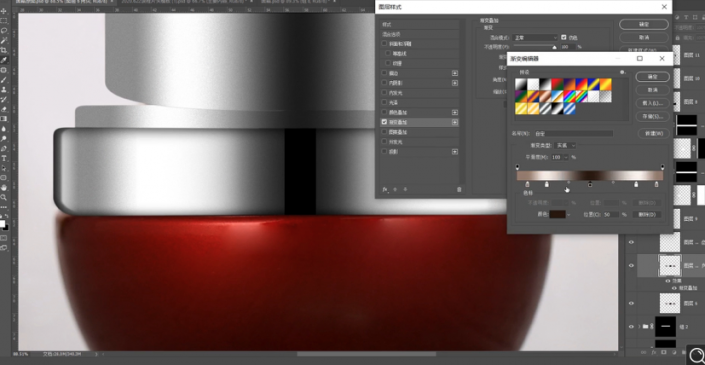The image size is (705, 365).
Task: Select the Zoom tool
Action: [4, 197]
